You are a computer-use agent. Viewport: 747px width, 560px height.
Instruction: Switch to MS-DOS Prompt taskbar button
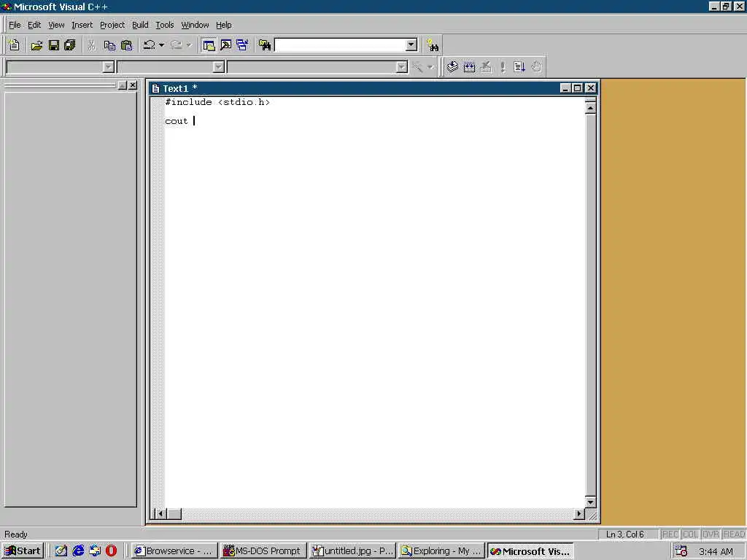263,551
